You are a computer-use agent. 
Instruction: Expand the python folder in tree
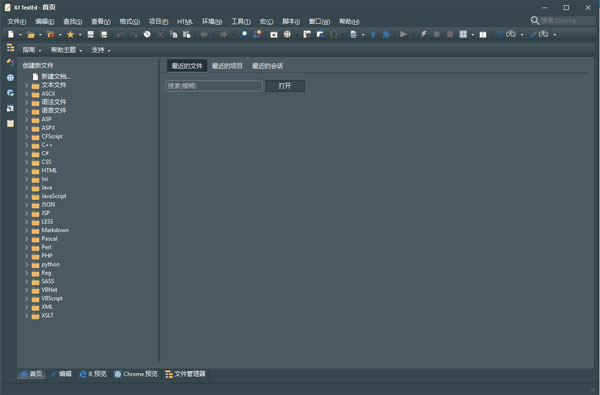[x=26, y=264]
